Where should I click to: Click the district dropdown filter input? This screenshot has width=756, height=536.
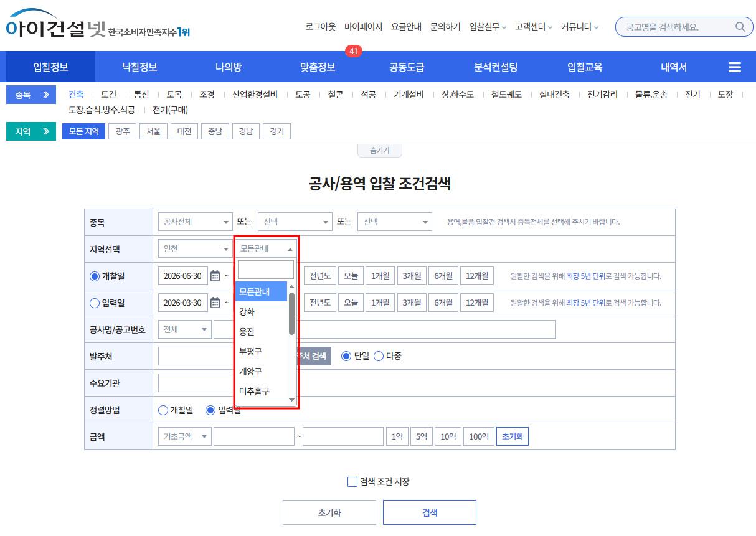[266, 270]
